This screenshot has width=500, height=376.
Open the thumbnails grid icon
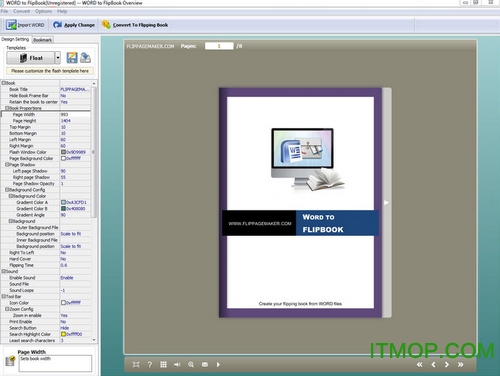pos(163,364)
